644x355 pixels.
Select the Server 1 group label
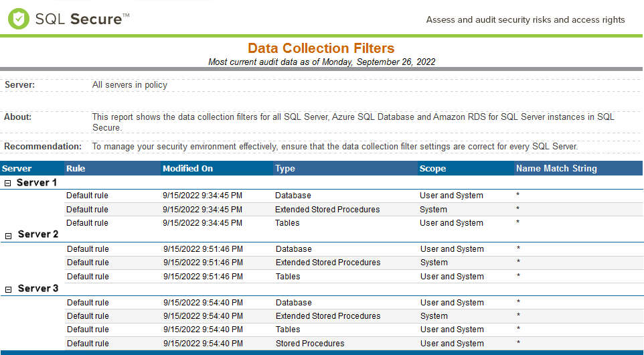37,182
